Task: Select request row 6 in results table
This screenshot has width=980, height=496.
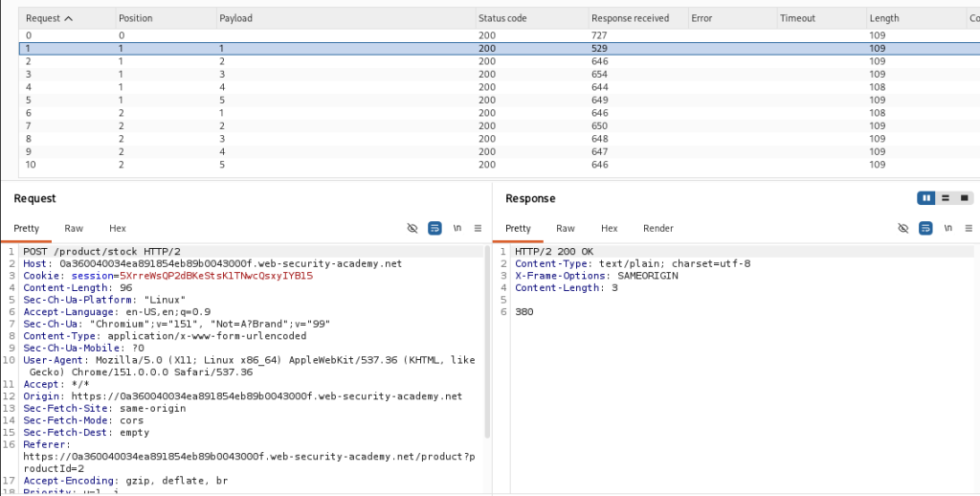Action: (x=500, y=113)
